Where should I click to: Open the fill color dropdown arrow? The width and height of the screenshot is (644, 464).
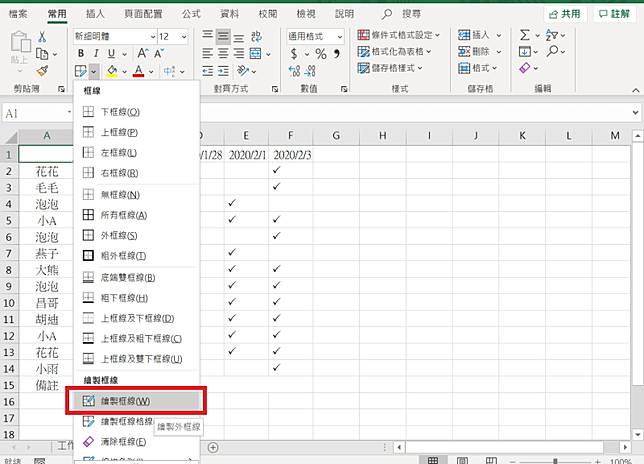124,72
